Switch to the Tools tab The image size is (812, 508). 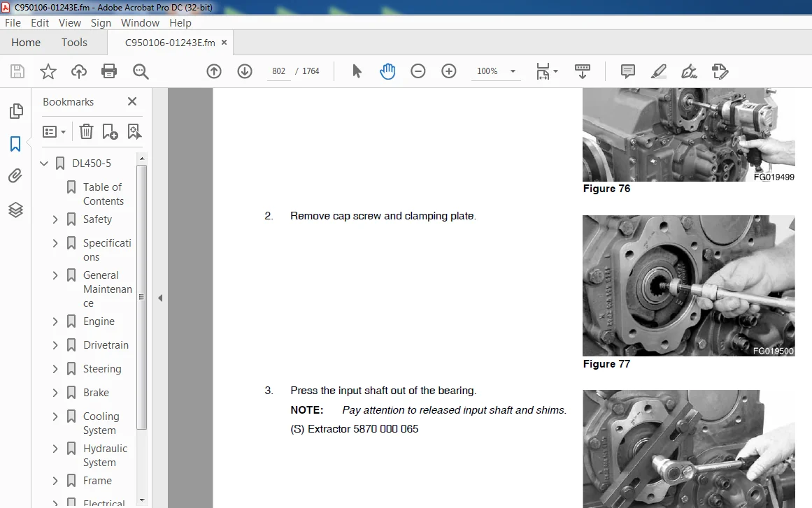[74, 43]
